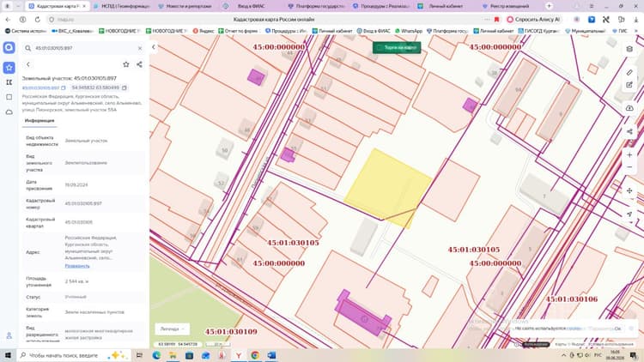The height and width of the screenshot is (362, 644).
Task: Click the geolocation arrow icon on map
Action: click(629, 214)
